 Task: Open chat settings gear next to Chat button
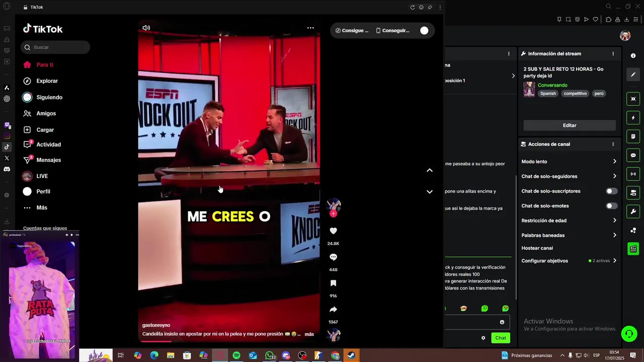(x=484, y=338)
